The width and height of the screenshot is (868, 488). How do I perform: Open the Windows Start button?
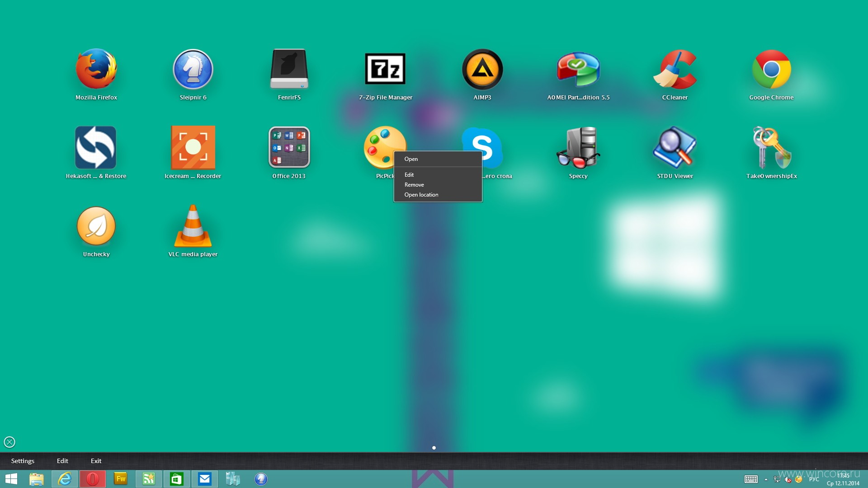pos(11,479)
